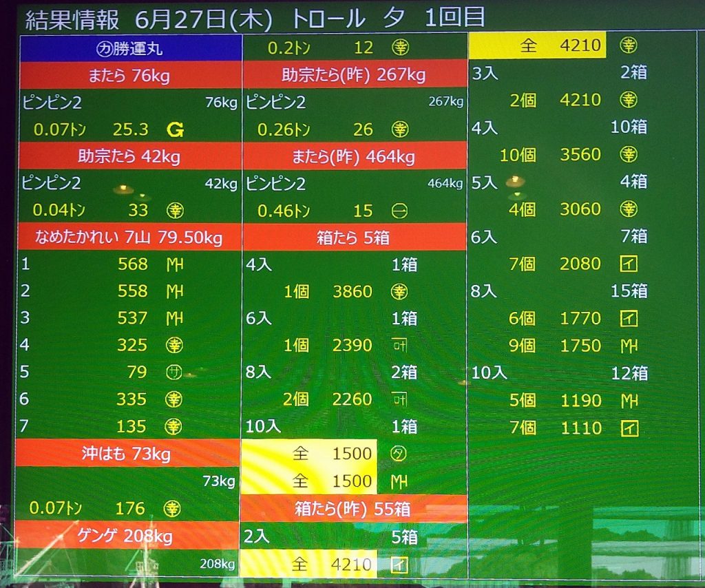The image size is (705, 588).
Task: Select the 8入 15箱 row
Action: click(559, 291)
